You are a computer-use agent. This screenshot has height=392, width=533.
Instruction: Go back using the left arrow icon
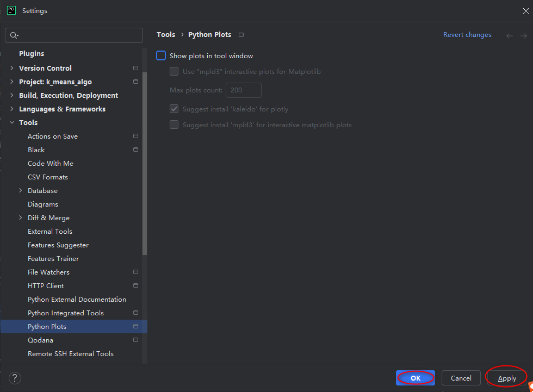pyautogui.click(x=509, y=36)
